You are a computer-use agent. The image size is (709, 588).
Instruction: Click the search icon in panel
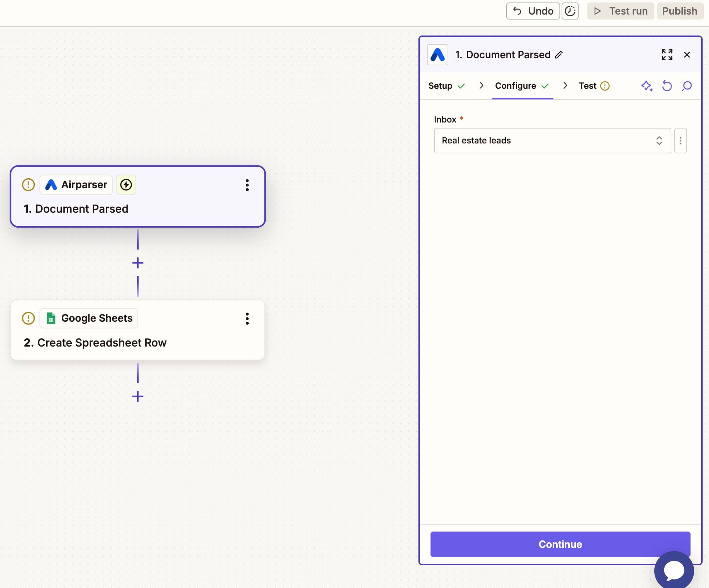coord(687,86)
